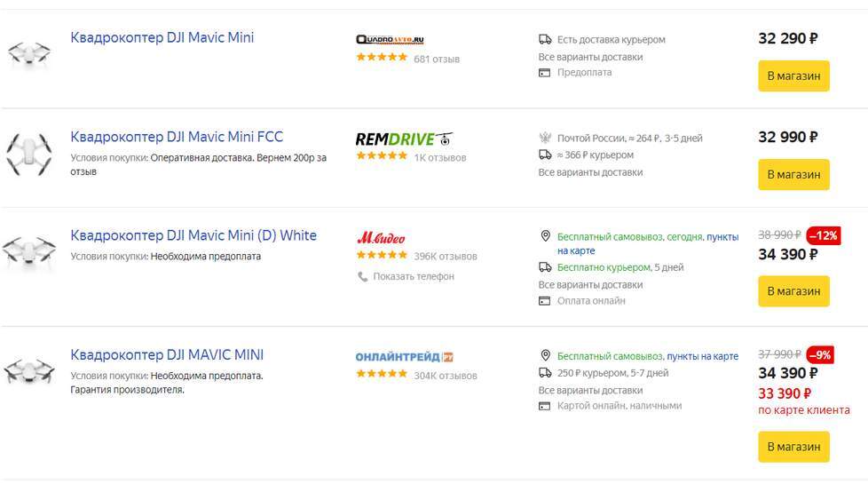
Task: Click star rating under Quadroauto logo
Action: pyautogui.click(x=382, y=58)
